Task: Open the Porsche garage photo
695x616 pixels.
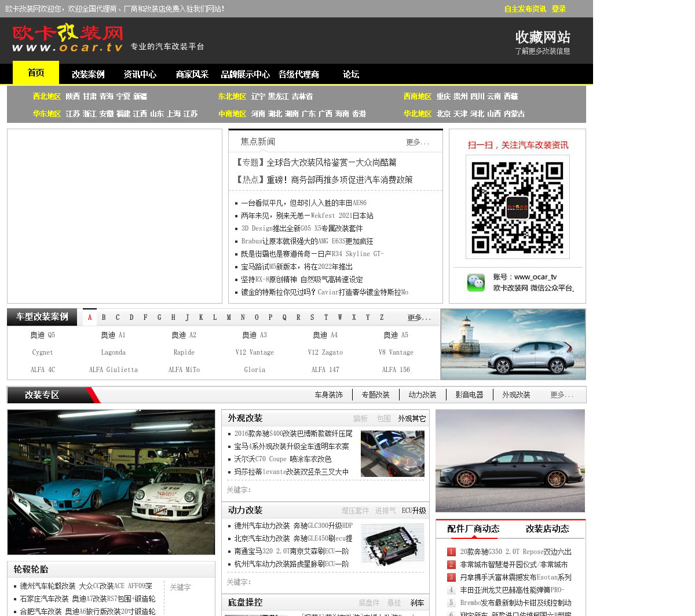Action: pos(111,482)
